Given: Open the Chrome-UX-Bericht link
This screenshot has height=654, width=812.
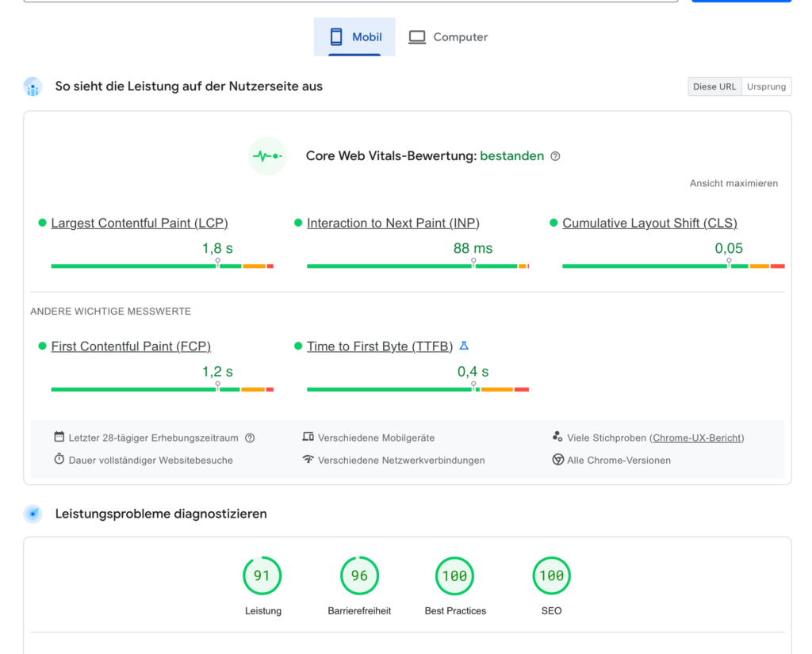Looking at the screenshot, I should [697, 438].
